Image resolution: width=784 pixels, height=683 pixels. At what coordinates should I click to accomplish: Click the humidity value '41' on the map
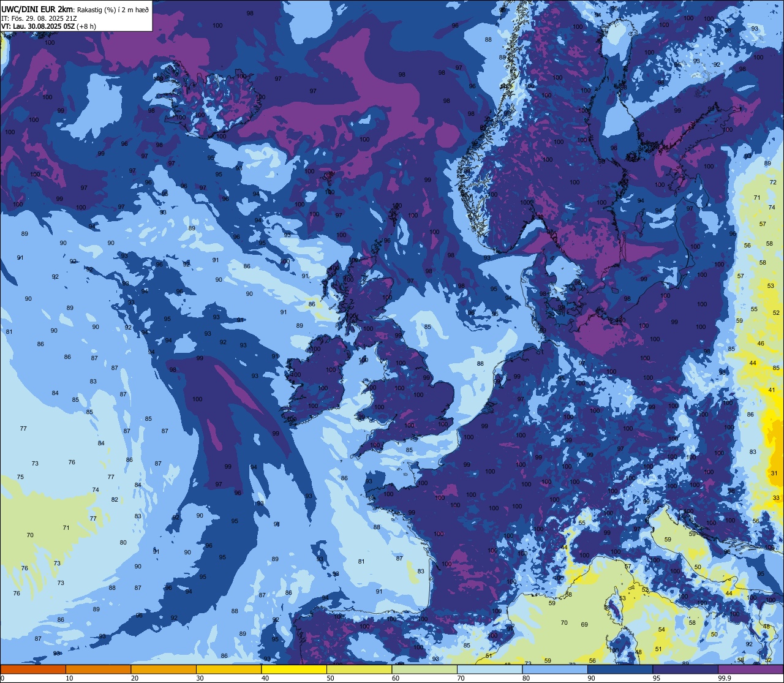(772, 390)
